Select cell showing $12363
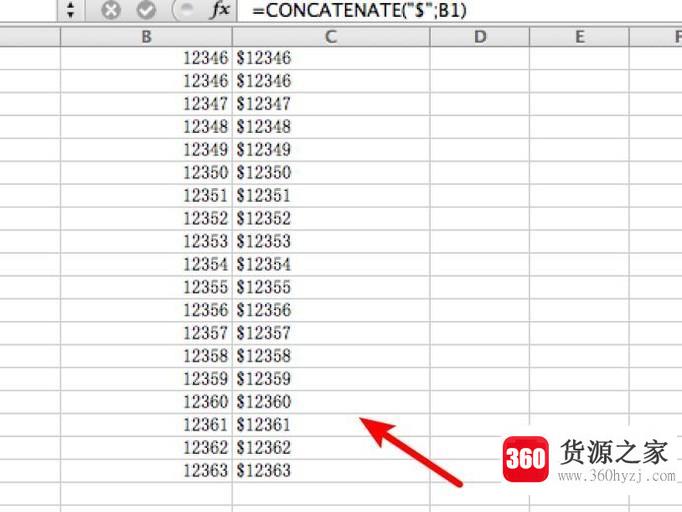The width and height of the screenshot is (682, 512). (331, 471)
